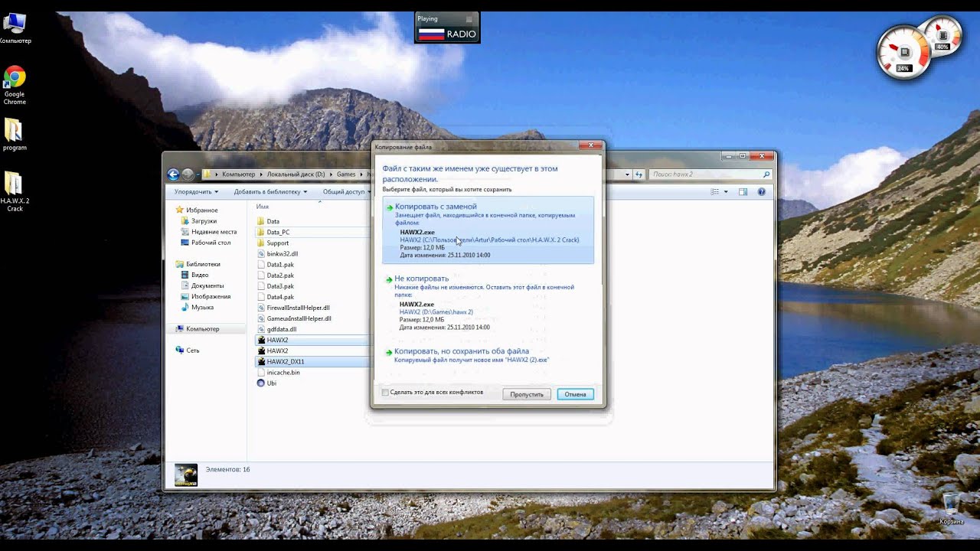Open address bar history dropdown arrow
Viewport: 980px width, 551px height.
tap(627, 174)
